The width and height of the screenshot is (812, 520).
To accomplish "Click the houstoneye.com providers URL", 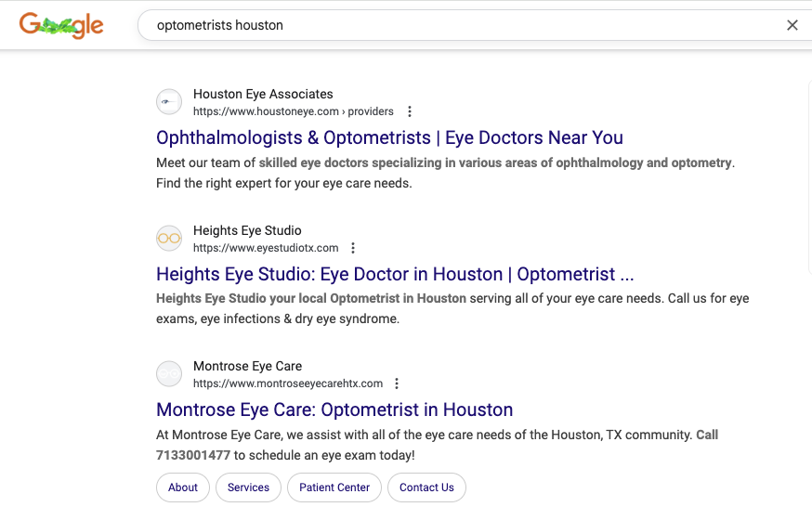I will (x=293, y=111).
